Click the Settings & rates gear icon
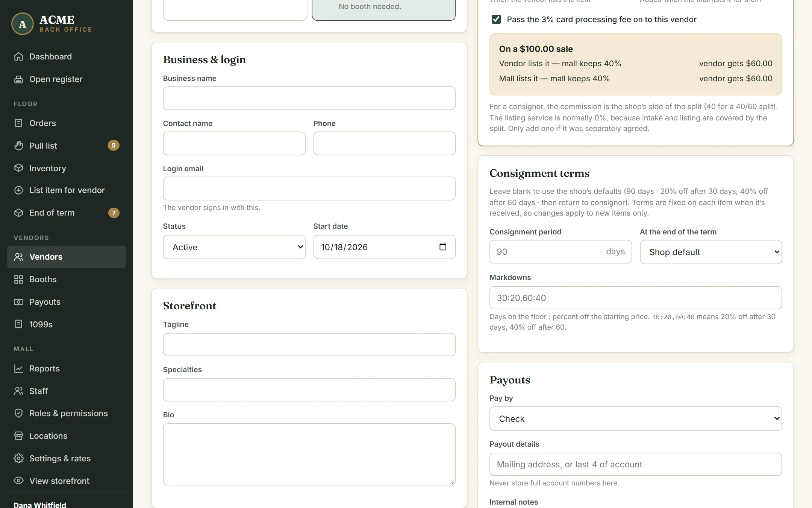The width and height of the screenshot is (812, 508). click(18, 458)
